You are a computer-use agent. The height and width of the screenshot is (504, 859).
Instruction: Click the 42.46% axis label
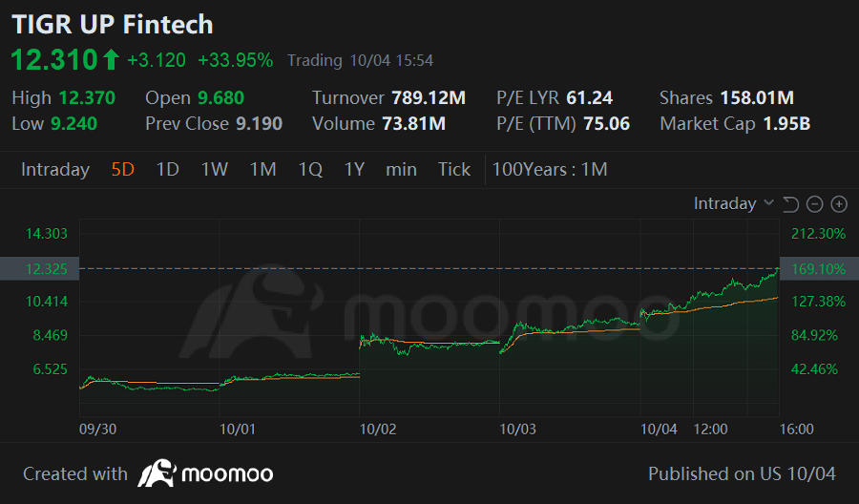click(x=815, y=369)
